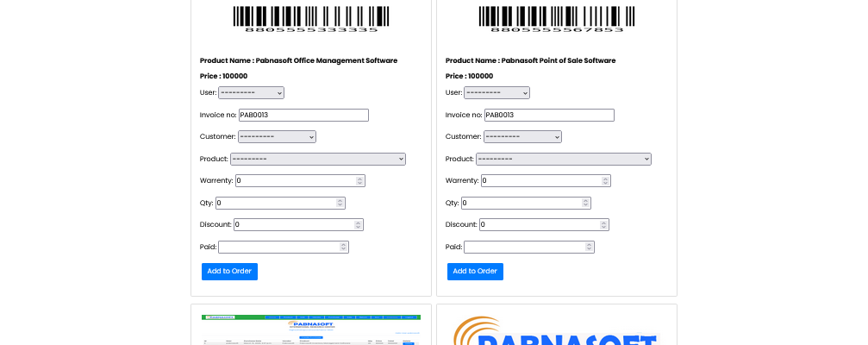Open Product dropdown in Office Management Software card
Image resolution: width=868 pixels, height=345 pixels.
click(318, 159)
